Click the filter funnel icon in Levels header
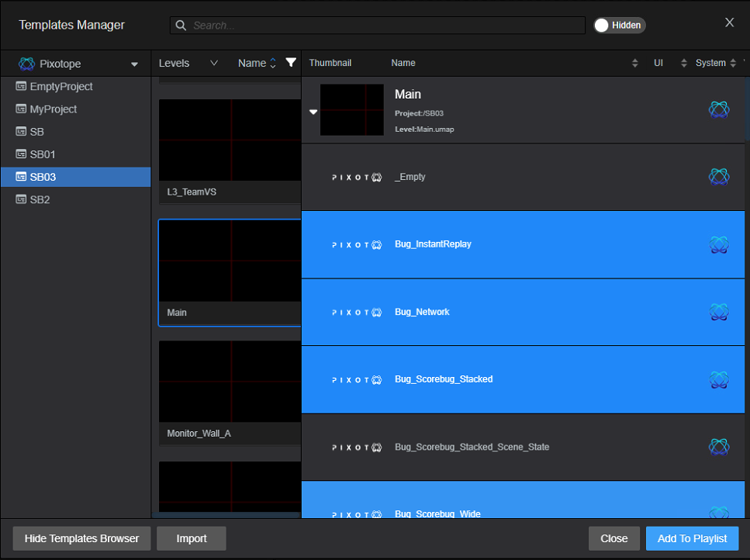This screenshot has width=750, height=560. (291, 63)
